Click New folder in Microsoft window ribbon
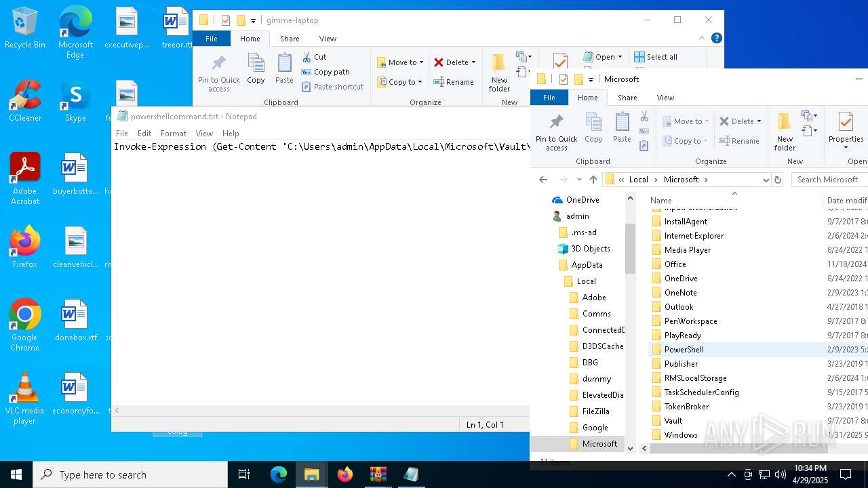 tap(785, 132)
